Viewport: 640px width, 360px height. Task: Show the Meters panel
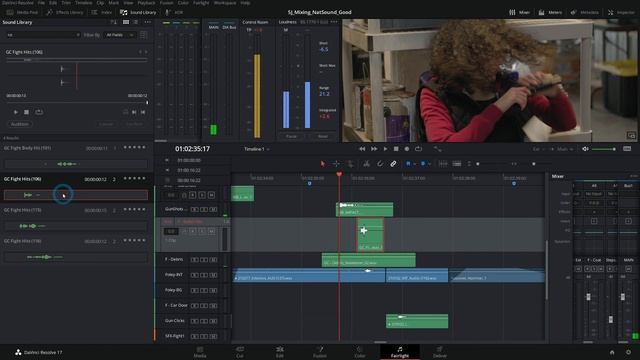[550, 12]
